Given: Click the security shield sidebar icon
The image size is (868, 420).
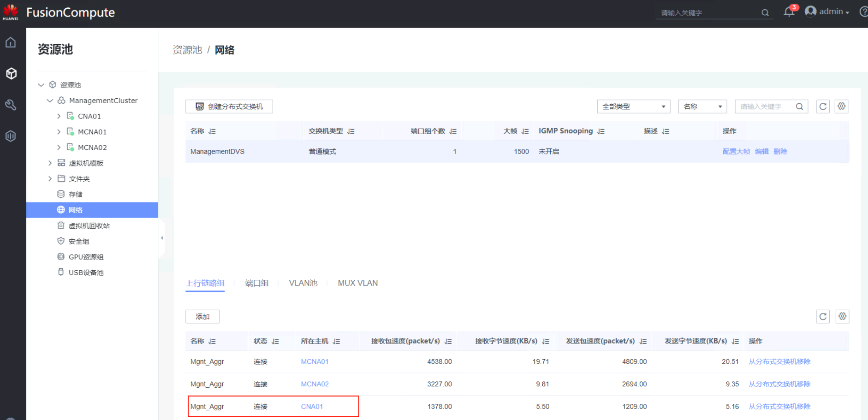Looking at the screenshot, I should (11, 136).
